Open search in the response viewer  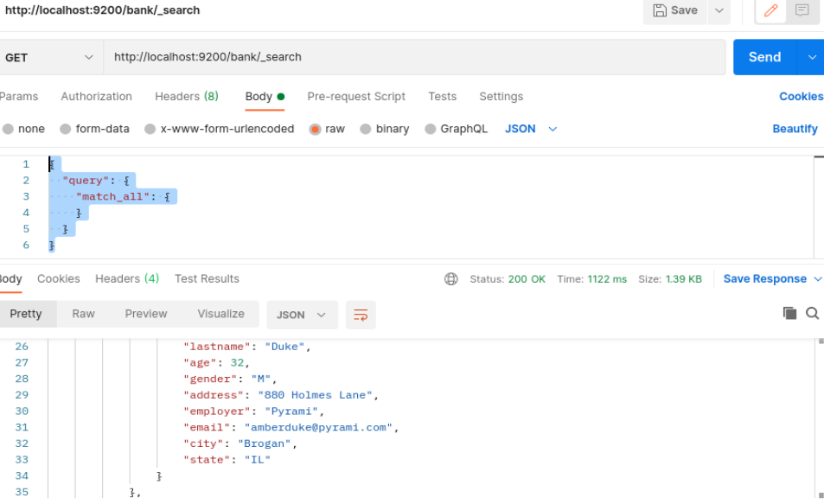tap(811, 314)
